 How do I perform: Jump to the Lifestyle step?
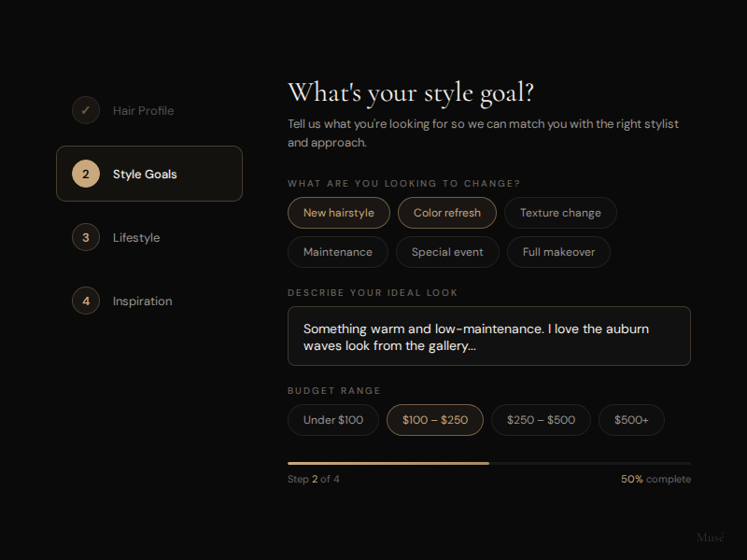pyautogui.click(x=149, y=237)
